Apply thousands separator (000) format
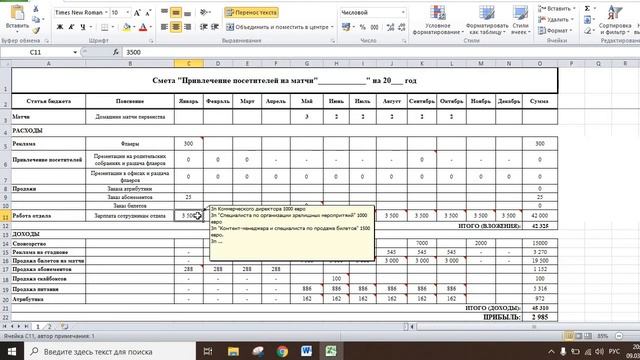Screen dimensions: 640x360 click(x=374, y=27)
